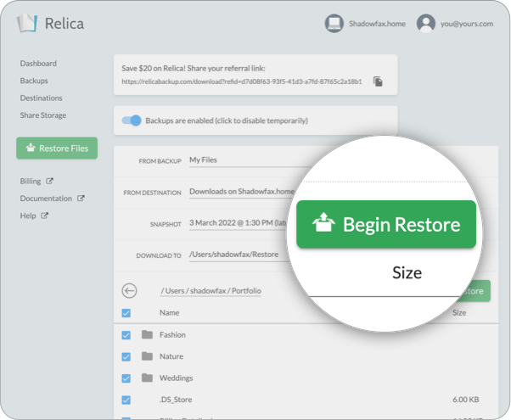Click the Shadowfax.home device label
The image size is (511, 420).
(377, 24)
